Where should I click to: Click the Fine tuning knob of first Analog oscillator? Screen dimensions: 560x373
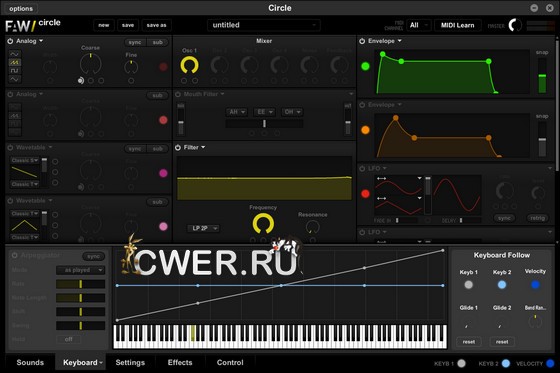(x=131, y=67)
